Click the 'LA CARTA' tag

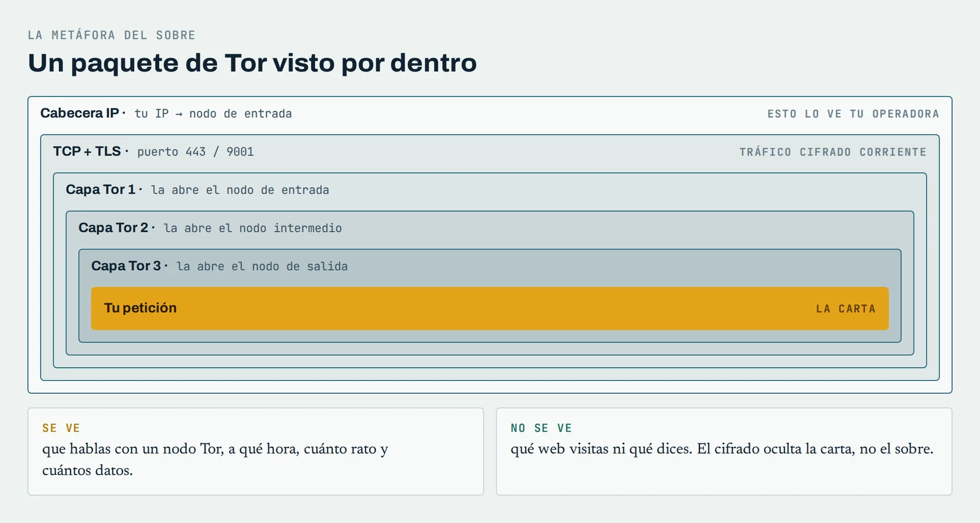pos(846,309)
